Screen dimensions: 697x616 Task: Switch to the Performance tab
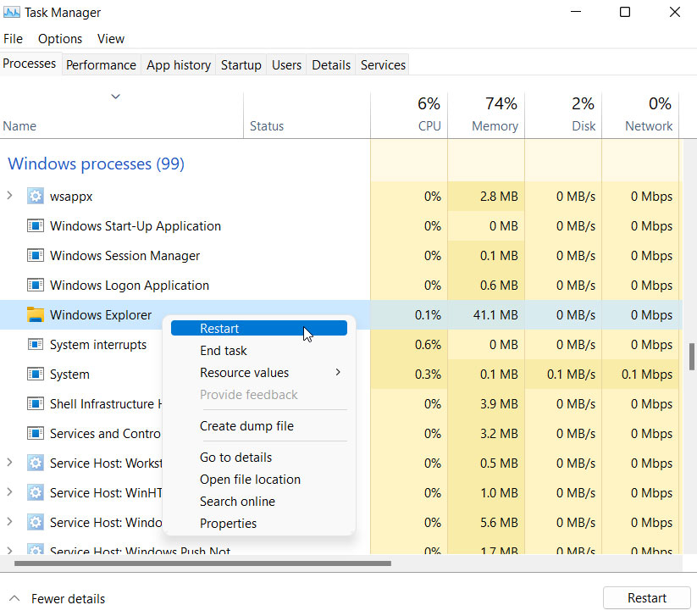coord(101,64)
